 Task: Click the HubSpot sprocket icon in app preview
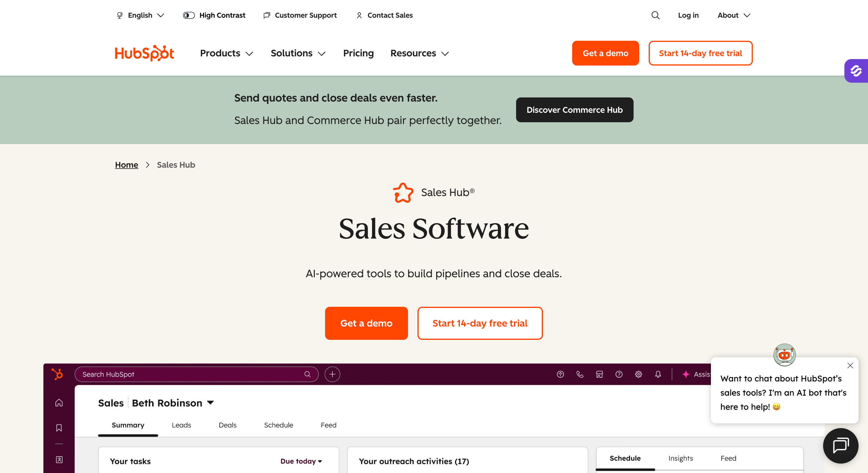pos(57,374)
